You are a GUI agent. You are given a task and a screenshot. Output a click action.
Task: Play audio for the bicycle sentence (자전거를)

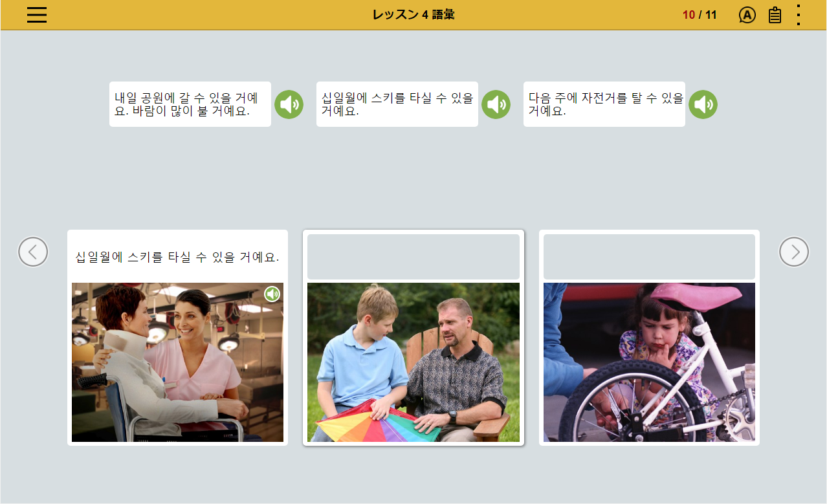tap(702, 104)
